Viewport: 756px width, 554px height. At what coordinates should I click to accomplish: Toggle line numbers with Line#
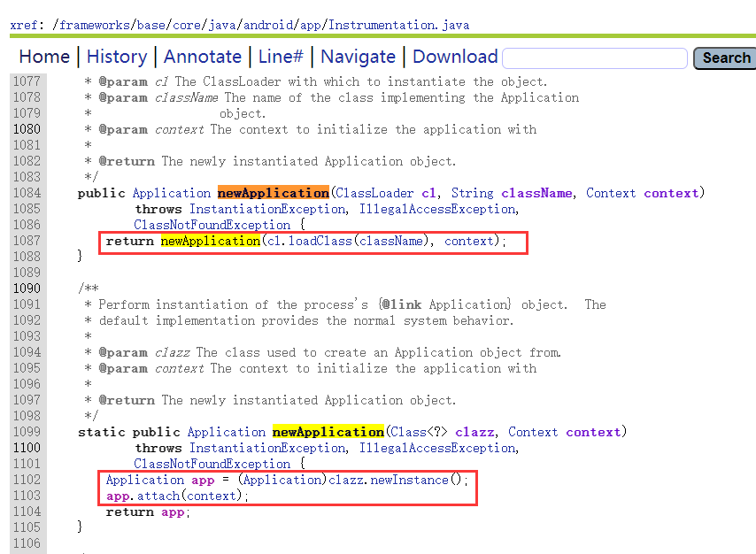(x=281, y=57)
